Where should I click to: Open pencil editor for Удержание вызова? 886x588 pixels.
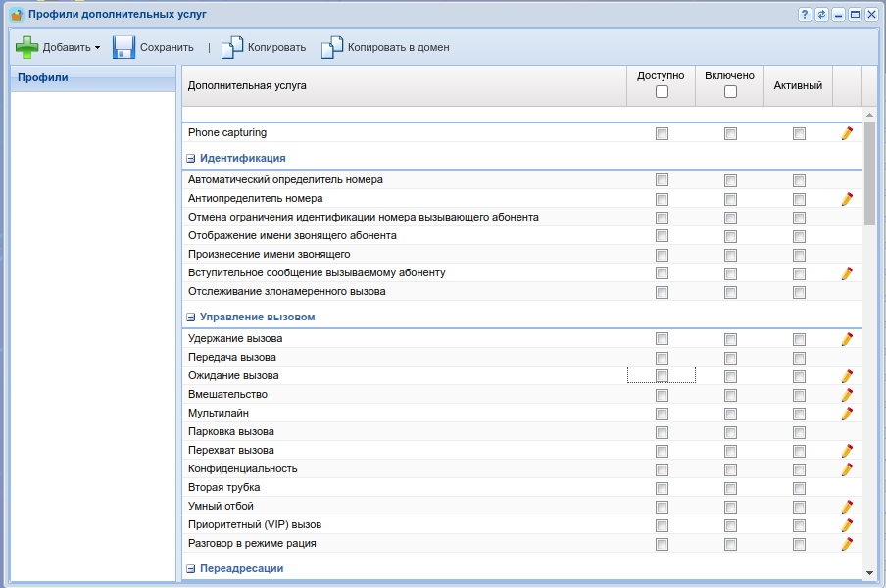[x=847, y=339]
